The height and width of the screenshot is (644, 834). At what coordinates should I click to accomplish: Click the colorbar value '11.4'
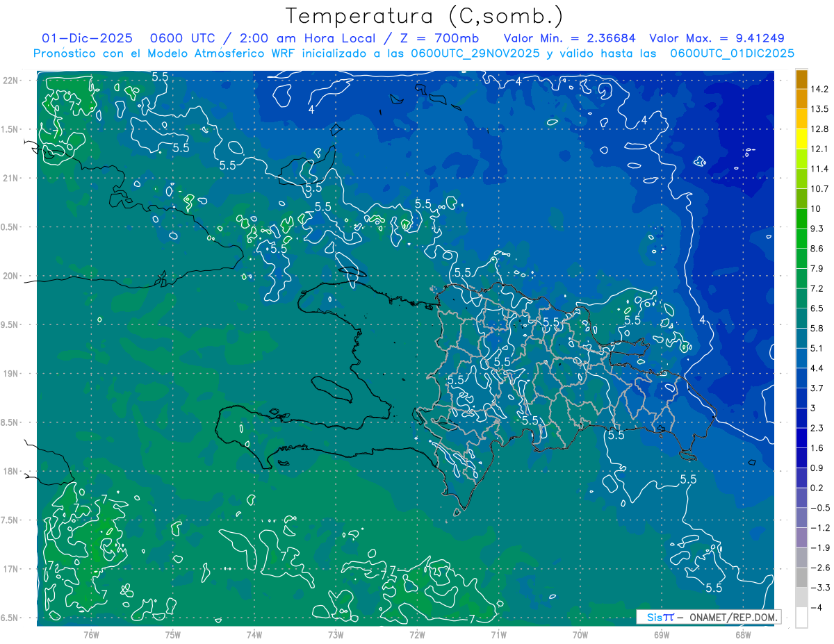coord(821,169)
